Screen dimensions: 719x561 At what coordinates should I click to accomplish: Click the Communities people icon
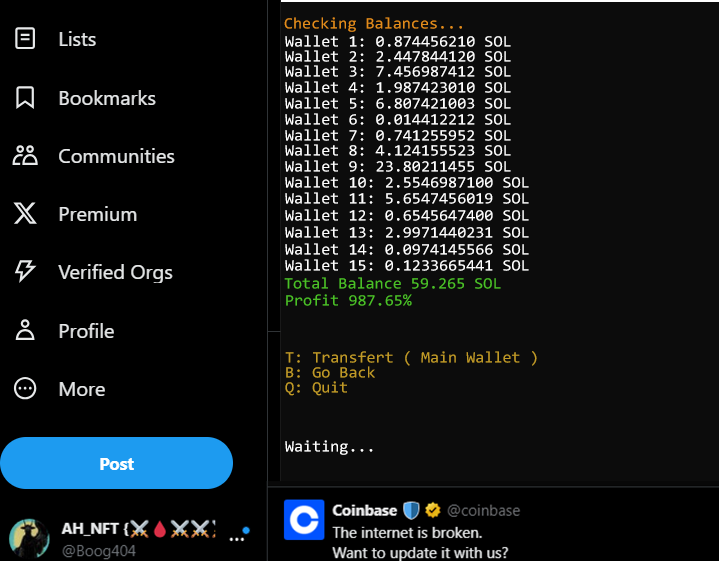coord(25,156)
